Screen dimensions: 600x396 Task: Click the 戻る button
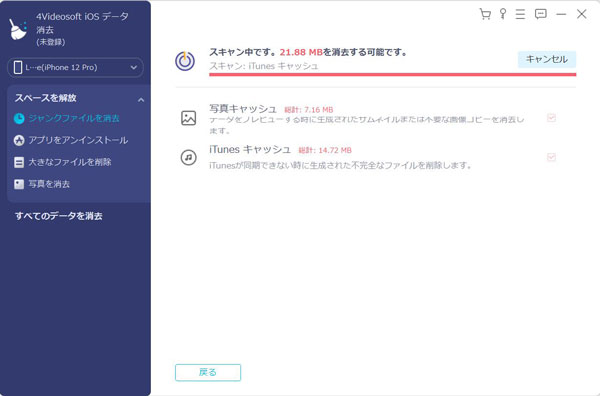208,372
